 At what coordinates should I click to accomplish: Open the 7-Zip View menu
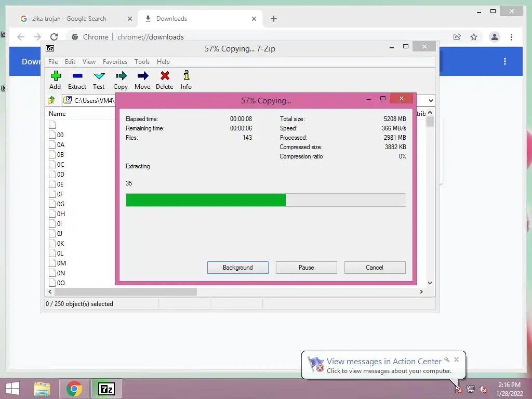(89, 62)
